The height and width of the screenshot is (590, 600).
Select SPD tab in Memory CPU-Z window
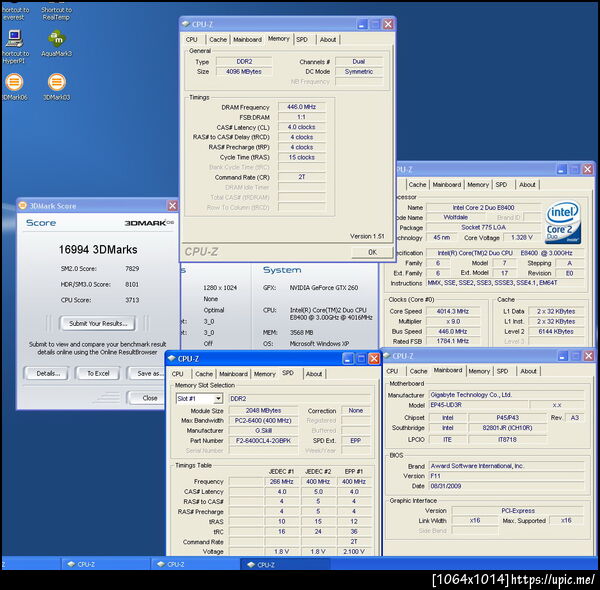[x=302, y=39]
